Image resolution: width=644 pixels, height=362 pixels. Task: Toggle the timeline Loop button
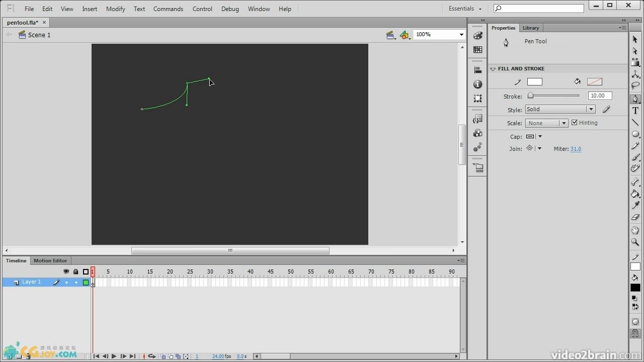point(151,356)
